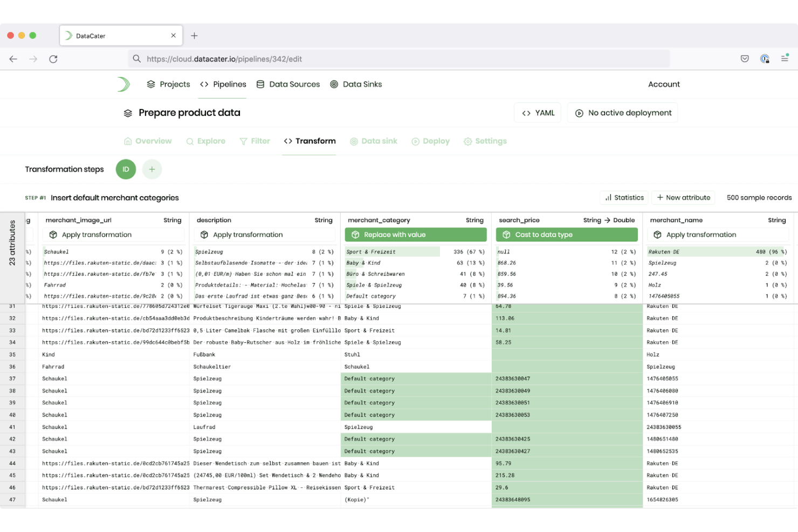Open the ID transformation step badge
The width and height of the screenshot is (798, 532).
[125, 169]
